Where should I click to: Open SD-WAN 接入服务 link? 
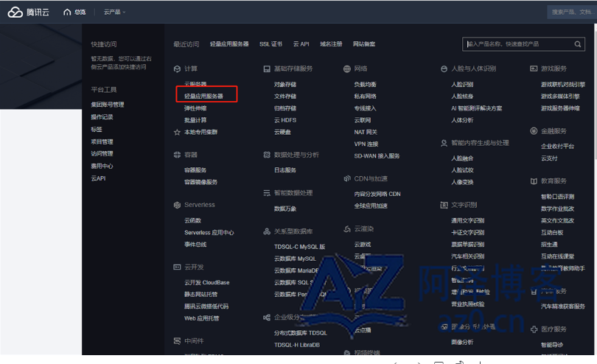pyautogui.click(x=377, y=156)
